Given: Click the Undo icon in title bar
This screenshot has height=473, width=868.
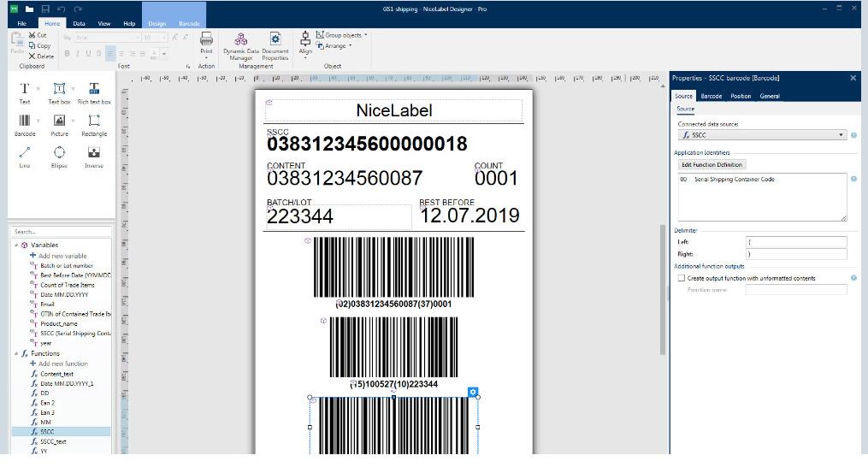Looking at the screenshot, I should (x=62, y=9).
